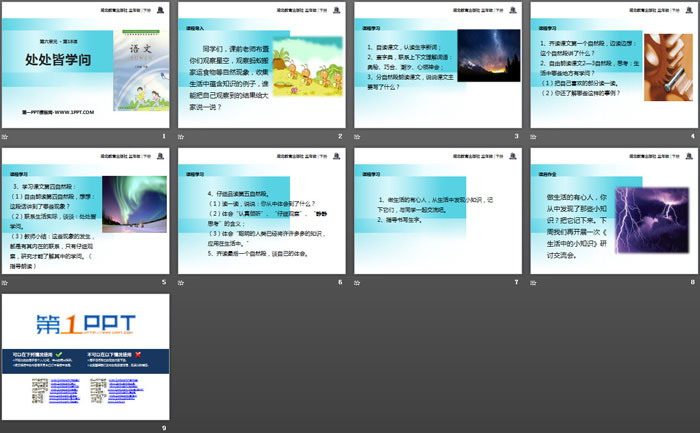Click the animation star icon under slide 3

click(357, 137)
